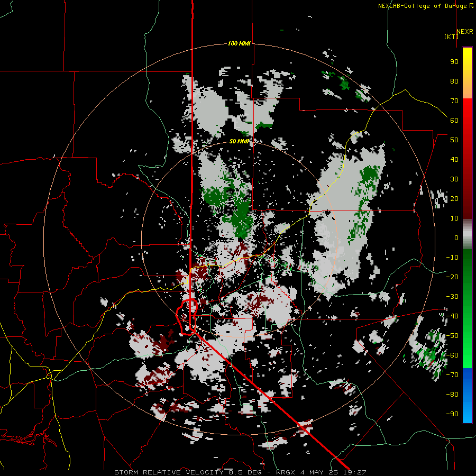Click the -30 scale value

click(x=452, y=297)
